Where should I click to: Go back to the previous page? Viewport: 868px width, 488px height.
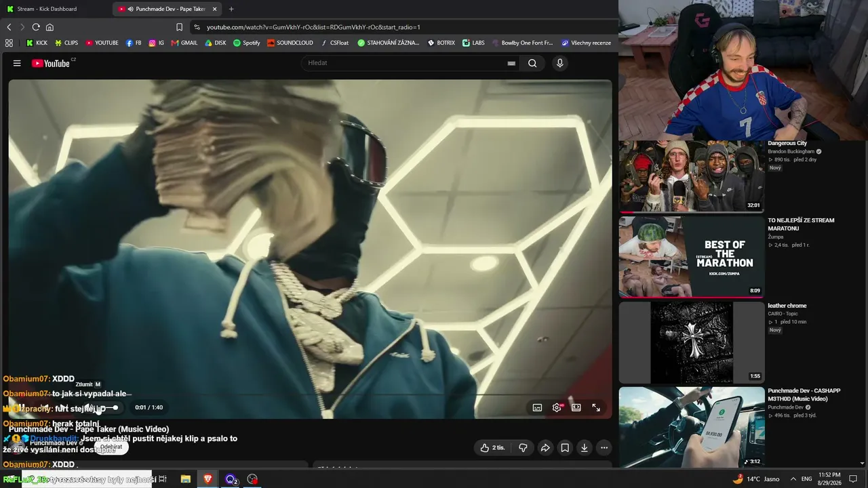click(9, 27)
